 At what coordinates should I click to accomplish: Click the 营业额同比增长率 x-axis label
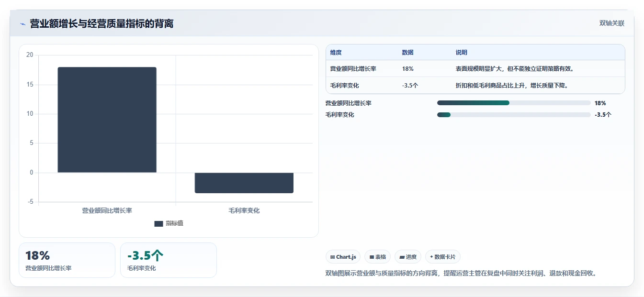click(x=107, y=210)
